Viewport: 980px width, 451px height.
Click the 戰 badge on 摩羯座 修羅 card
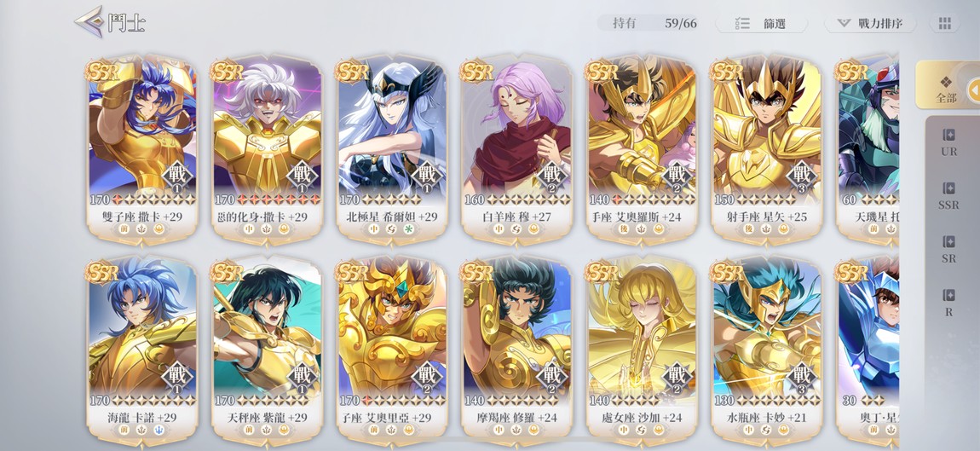click(552, 377)
